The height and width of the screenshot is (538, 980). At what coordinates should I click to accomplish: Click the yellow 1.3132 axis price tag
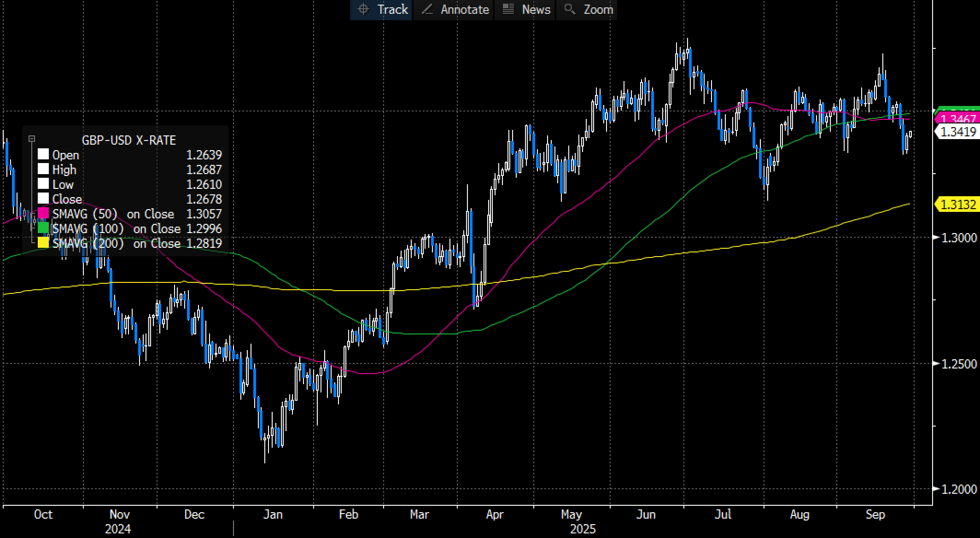click(958, 204)
